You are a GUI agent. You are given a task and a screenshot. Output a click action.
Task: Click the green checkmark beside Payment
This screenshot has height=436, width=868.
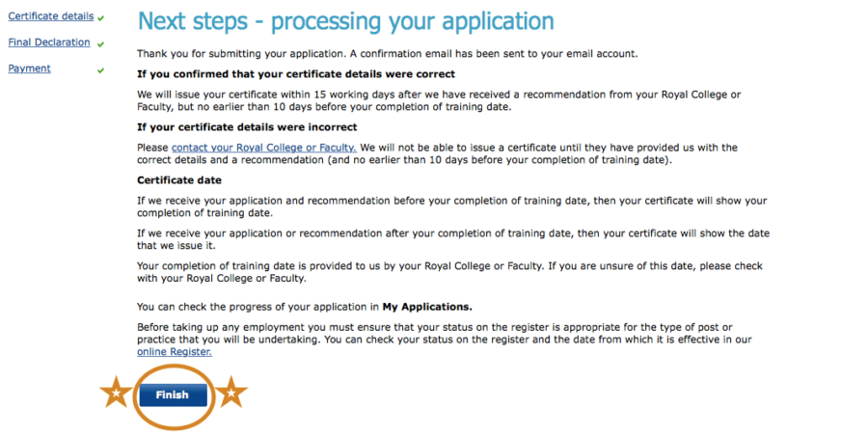click(101, 69)
